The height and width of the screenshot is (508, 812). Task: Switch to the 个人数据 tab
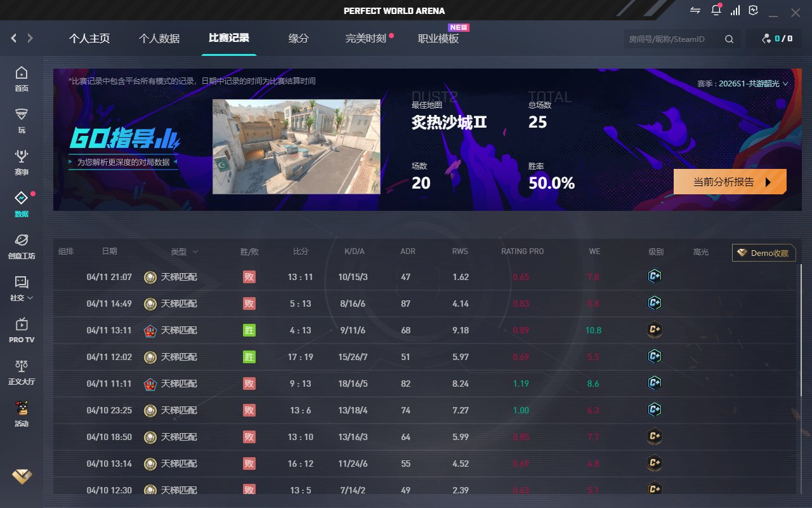pyautogui.click(x=159, y=39)
